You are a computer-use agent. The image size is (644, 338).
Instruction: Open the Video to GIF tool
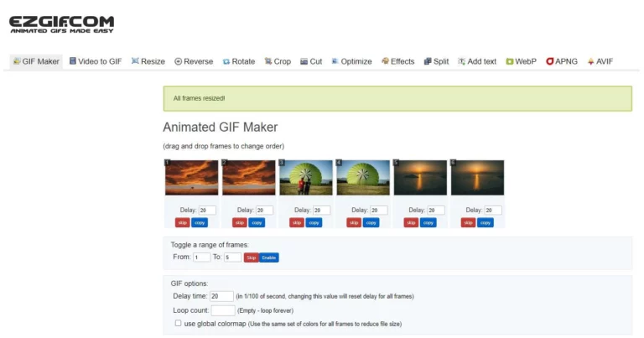[96, 61]
